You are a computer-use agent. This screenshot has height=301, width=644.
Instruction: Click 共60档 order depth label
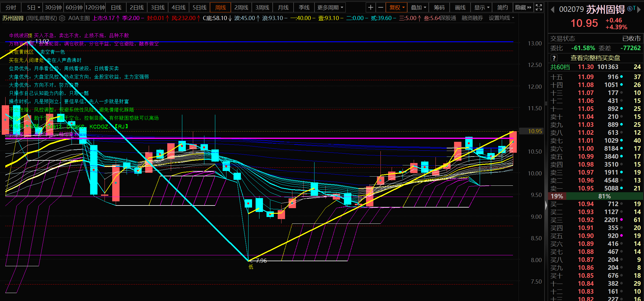[560, 67]
